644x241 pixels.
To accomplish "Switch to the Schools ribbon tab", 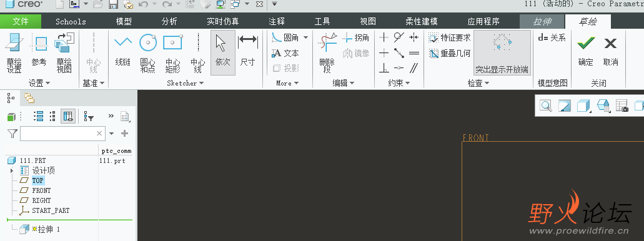I will pos(71,21).
